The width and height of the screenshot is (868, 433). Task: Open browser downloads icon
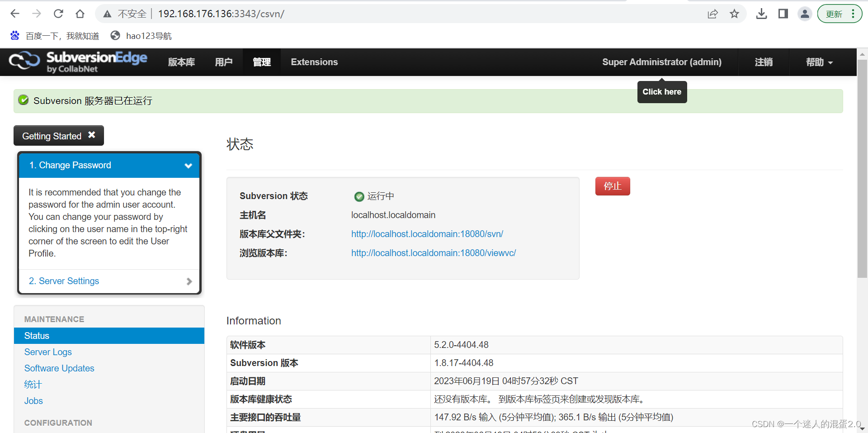[761, 14]
